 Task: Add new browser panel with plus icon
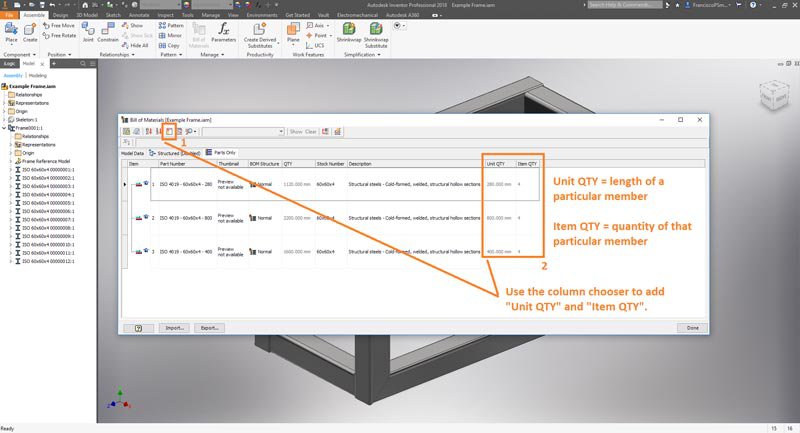point(54,64)
